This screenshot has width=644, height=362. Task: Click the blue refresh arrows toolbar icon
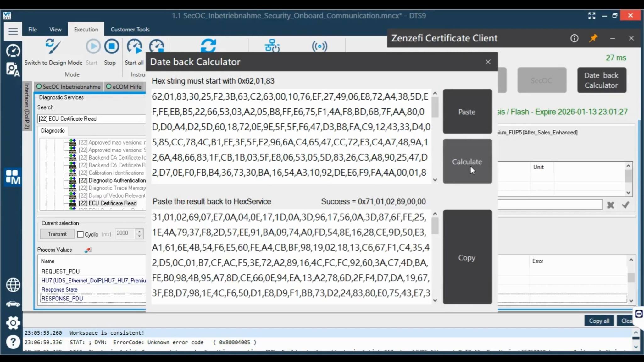208,46
